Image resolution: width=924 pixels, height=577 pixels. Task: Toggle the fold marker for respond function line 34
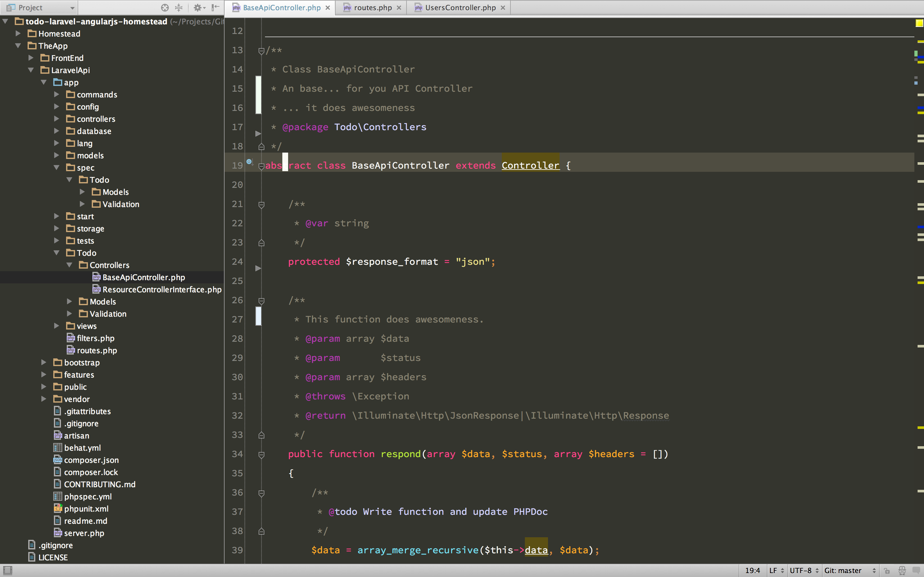(x=261, y=454)
